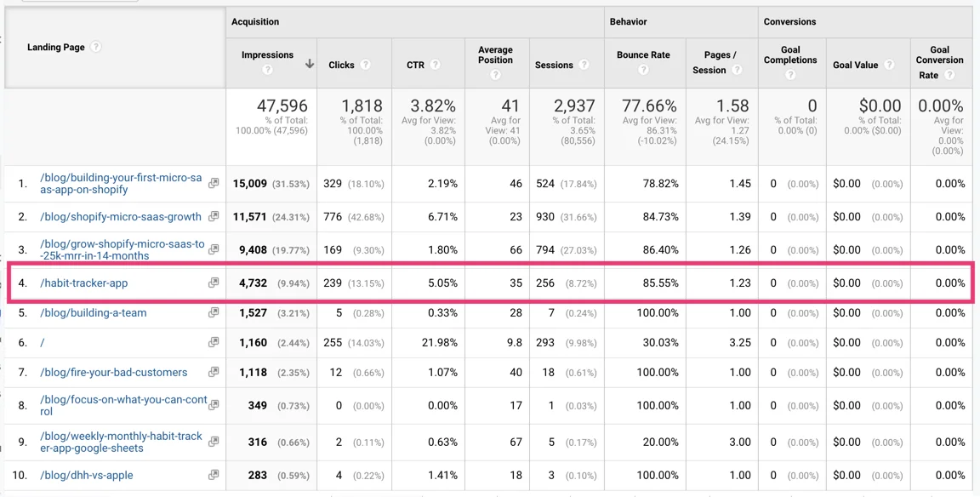Open /habit-tracker-app page in new window icon
This screenshot has height=497, width=980.
214,283
